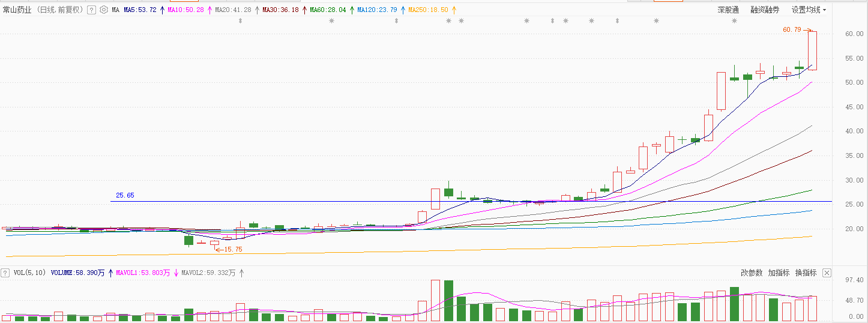868x323 pixels.
Task: Click the MA10:50.28 indicator value
Action: [x=185, y=10]
